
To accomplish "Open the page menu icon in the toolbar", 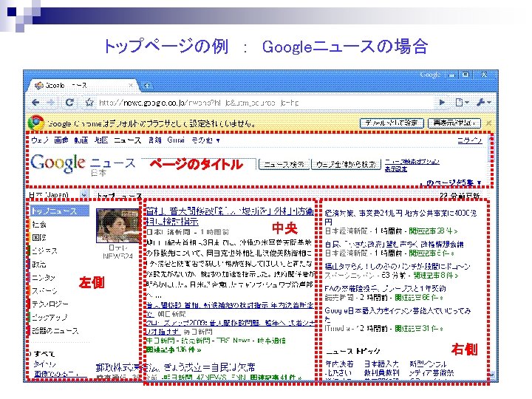I will [462, 102].
